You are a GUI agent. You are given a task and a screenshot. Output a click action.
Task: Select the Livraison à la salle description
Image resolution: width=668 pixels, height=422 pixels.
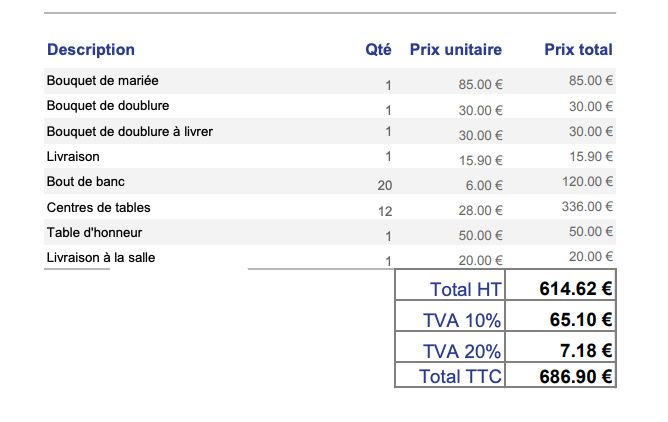click(100, 258)
